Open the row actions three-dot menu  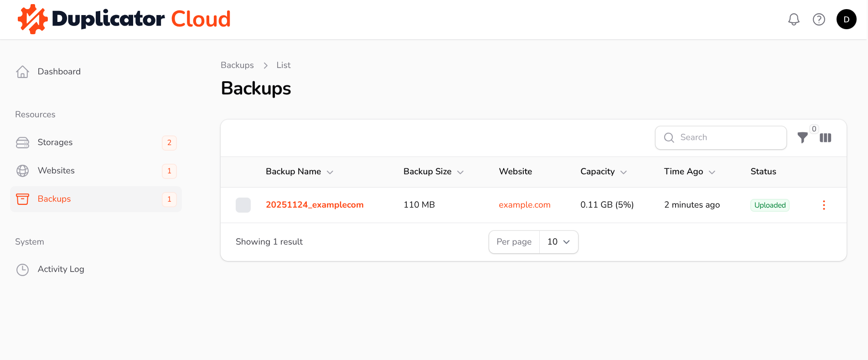point(823,205)
